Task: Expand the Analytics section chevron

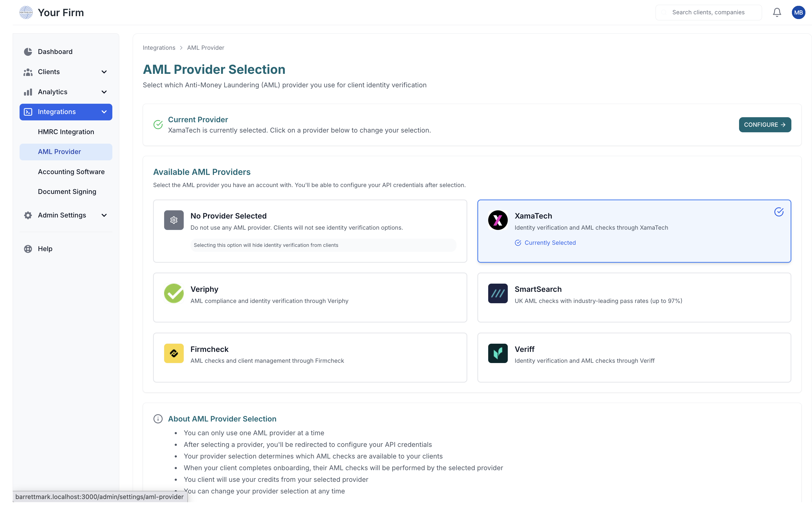Action: click(104, 92)
